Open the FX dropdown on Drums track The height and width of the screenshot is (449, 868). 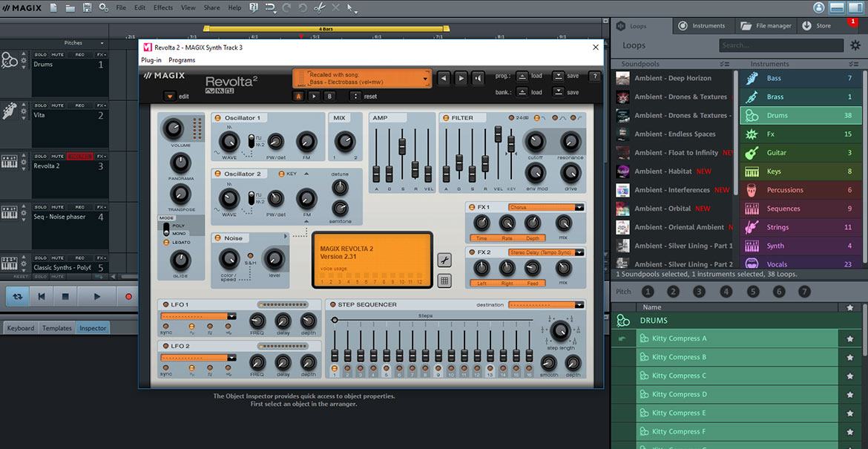pos(102,55)
